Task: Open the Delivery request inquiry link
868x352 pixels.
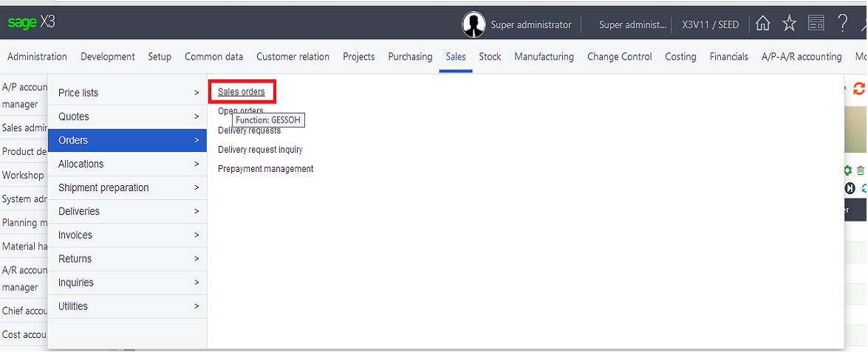Action: click(x=260, y=150)
